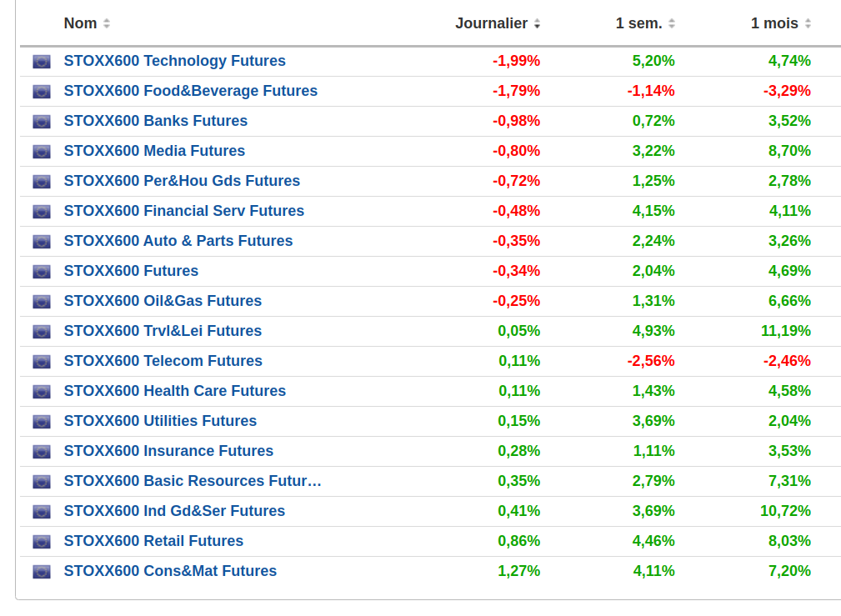841x616 pixels.
Task: Click the 1 mois sort arrows
Action: tap(808, 24)
